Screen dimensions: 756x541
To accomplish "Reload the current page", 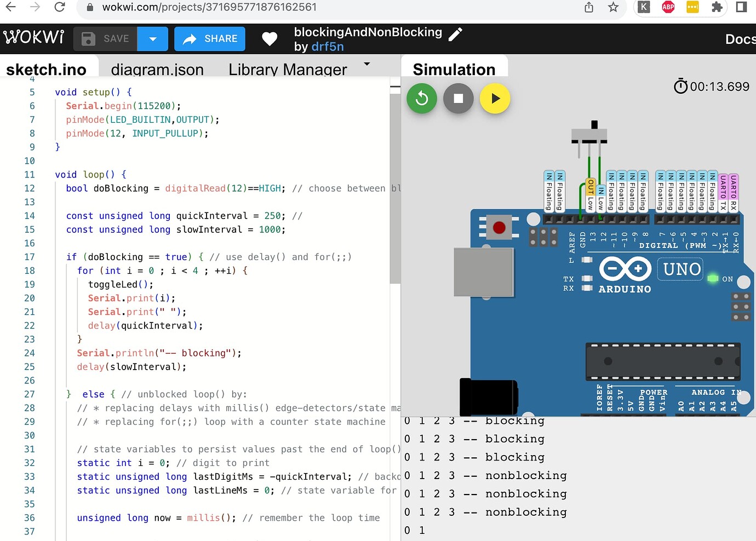I will click(x=60, y=8).
